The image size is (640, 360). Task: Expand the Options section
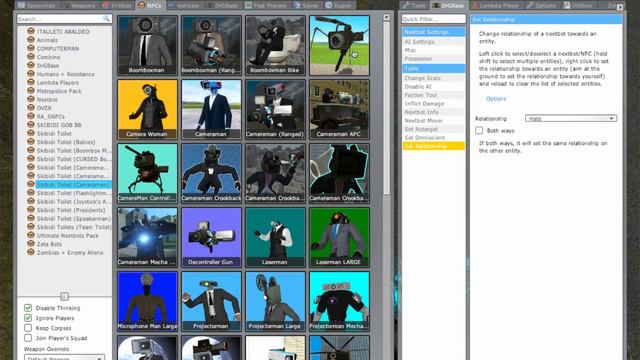[496, 99]
